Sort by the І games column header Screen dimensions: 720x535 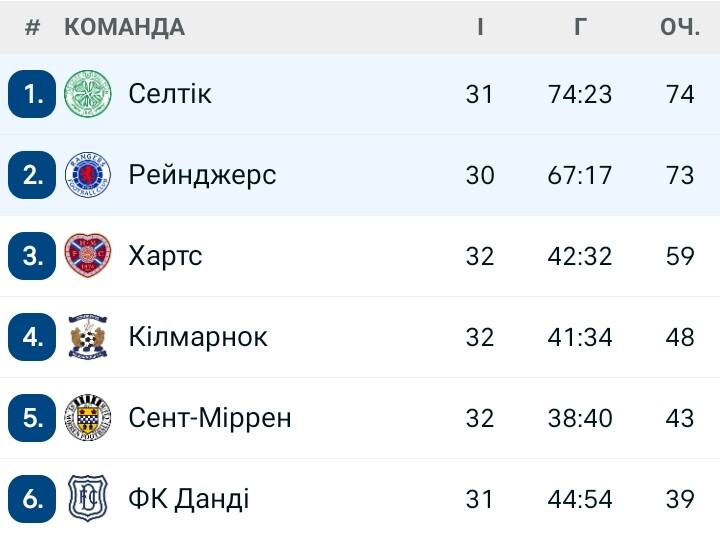click(480, 27)
